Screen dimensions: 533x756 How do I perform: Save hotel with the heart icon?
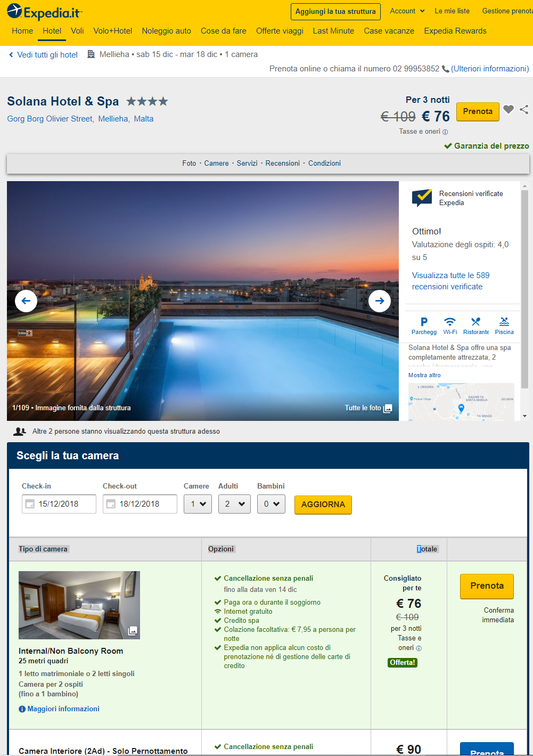[x=509, y=109]
